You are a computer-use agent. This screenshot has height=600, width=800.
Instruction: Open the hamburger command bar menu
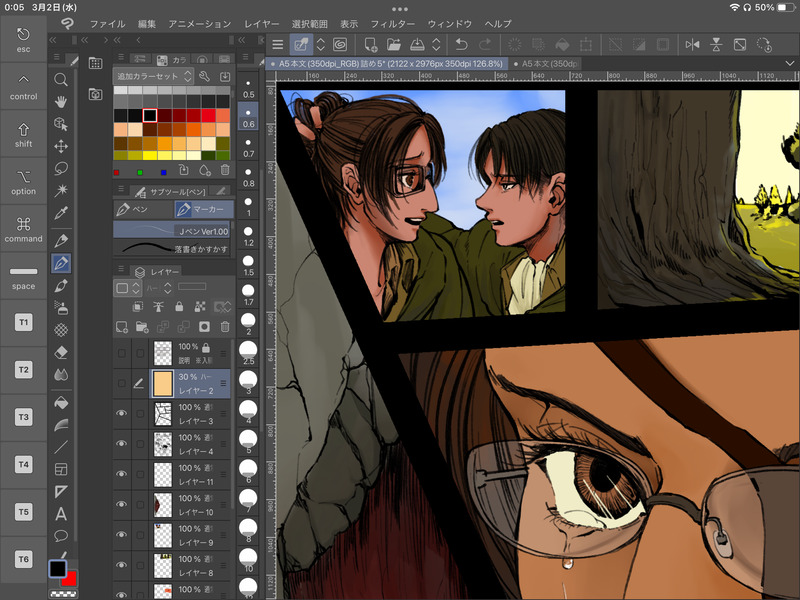click(278, 45)
